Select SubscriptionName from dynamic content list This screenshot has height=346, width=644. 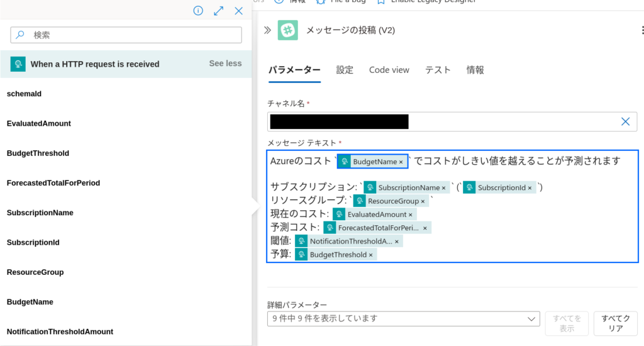click(40, 213)
